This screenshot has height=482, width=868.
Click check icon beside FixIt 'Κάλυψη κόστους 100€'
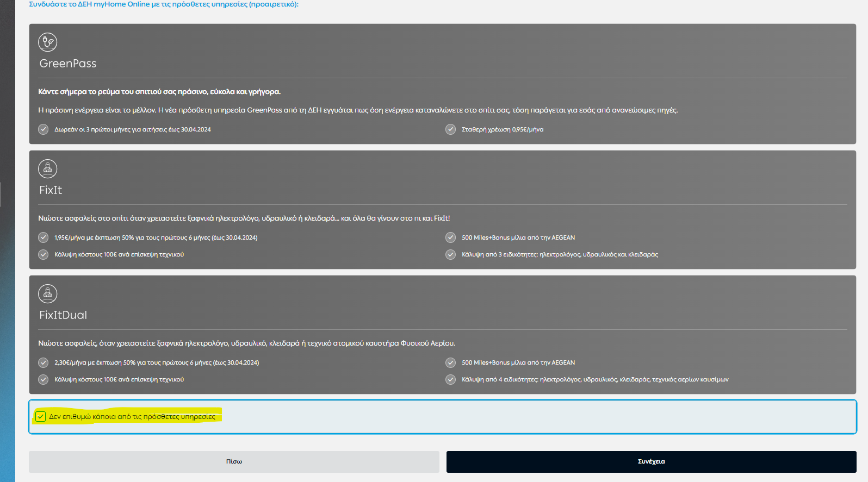pyautogui.click(x=44, y=254)
